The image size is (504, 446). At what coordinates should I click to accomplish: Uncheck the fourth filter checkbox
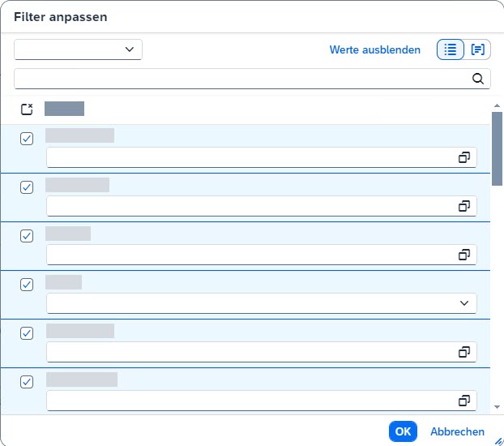click(x=27, y=285)
